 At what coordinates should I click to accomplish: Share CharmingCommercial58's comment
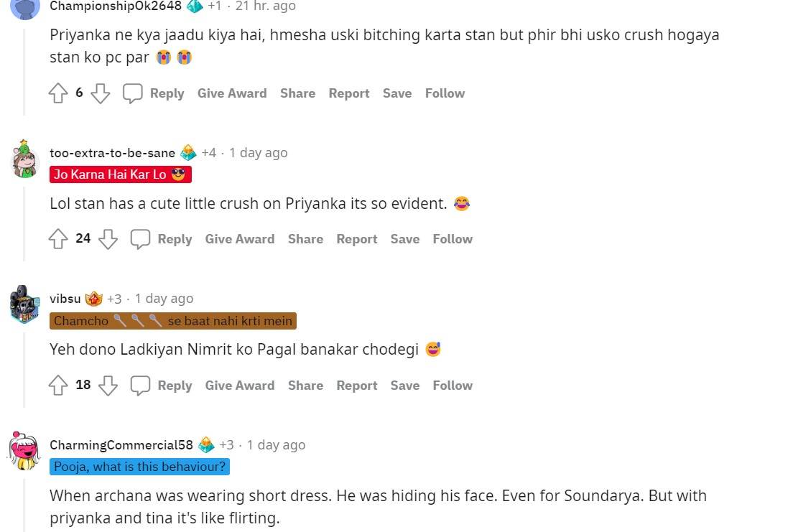(x=305, y=531)
